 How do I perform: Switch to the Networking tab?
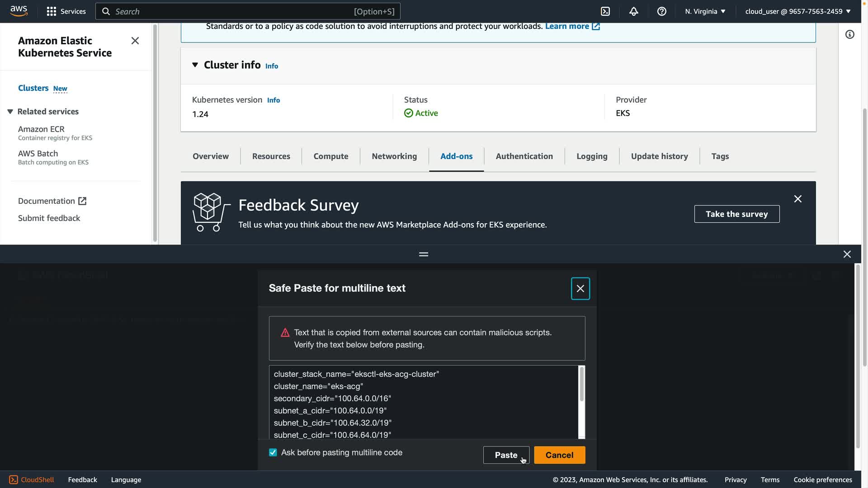click(x=394, y=156)
